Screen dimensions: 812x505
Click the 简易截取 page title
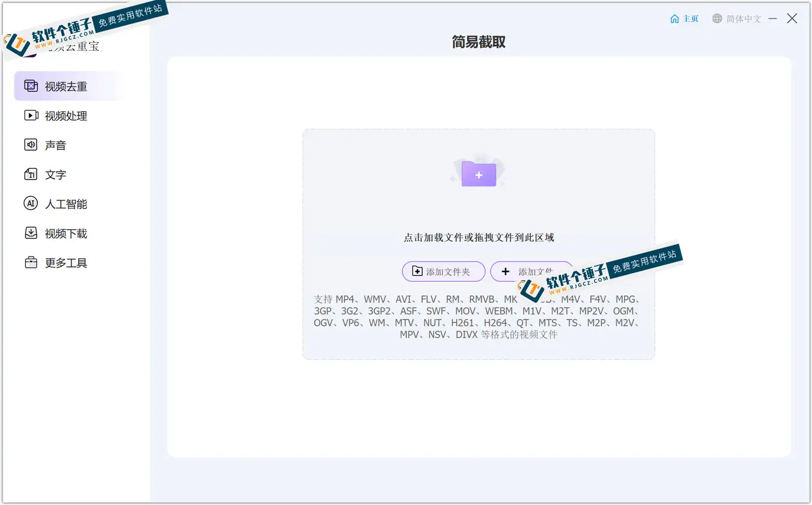(x=478, y=42)
